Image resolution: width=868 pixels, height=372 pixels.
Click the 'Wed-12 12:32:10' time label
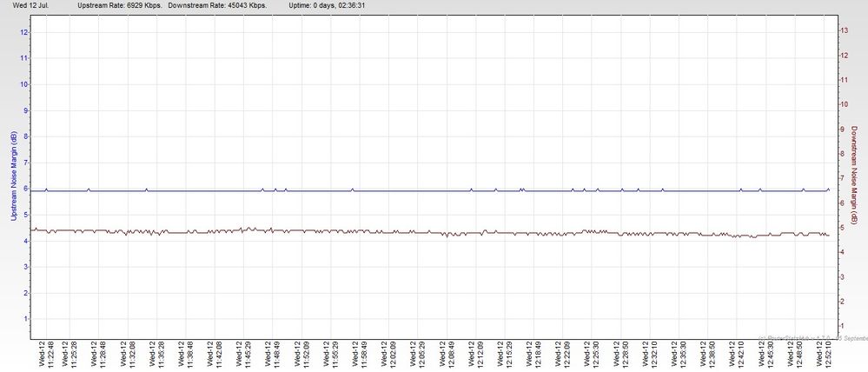[x=649, y=355]
